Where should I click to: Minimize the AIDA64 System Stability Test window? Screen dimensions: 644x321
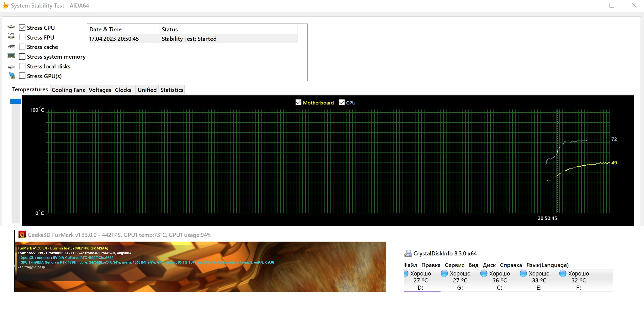click(590, 5)
